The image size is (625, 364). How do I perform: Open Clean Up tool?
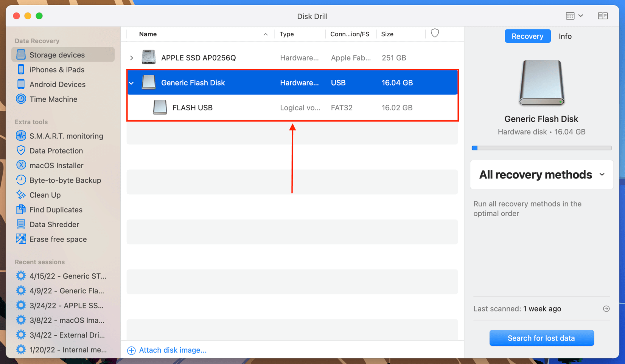point(45,195)
